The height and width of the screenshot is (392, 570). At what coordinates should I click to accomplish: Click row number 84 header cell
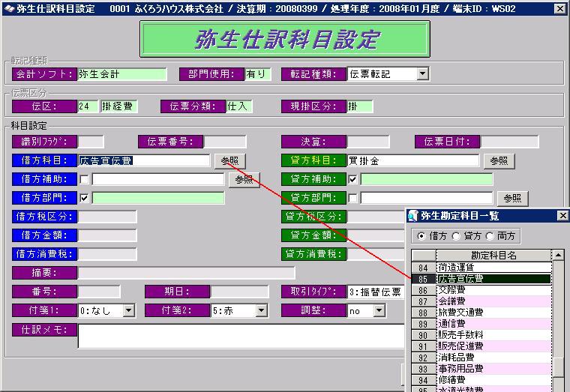pyautogui.click(x=424, y=268)
